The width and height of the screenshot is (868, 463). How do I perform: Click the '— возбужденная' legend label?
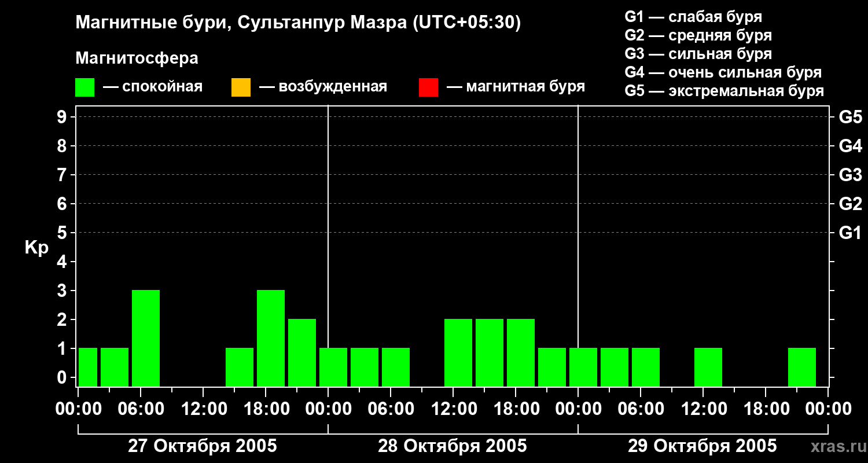coord(323,87)
